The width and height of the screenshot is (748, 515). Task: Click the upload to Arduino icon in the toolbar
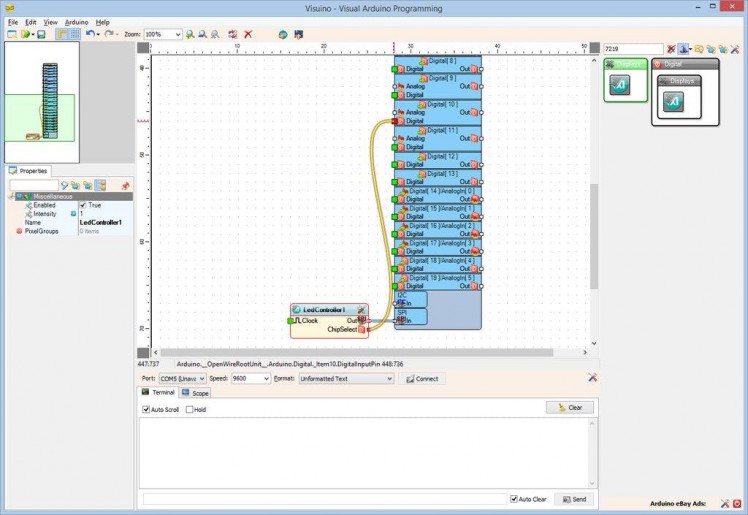click(x=298, y=34)
